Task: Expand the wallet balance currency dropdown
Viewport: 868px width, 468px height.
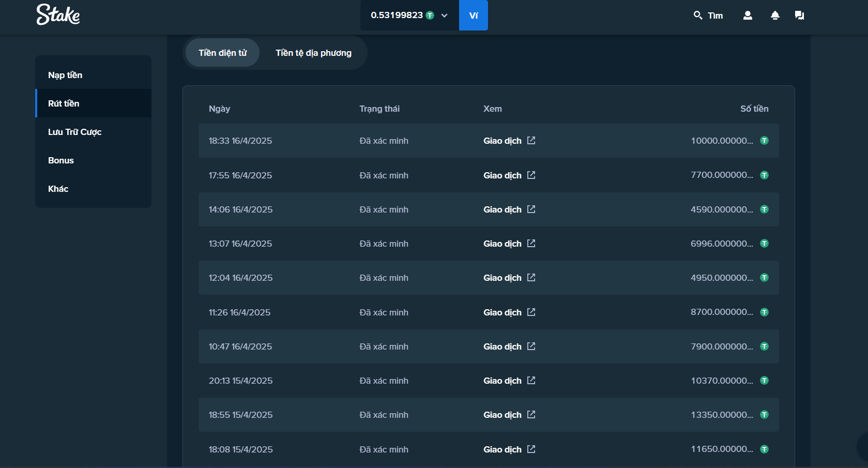Action: [x=444, y=16]
